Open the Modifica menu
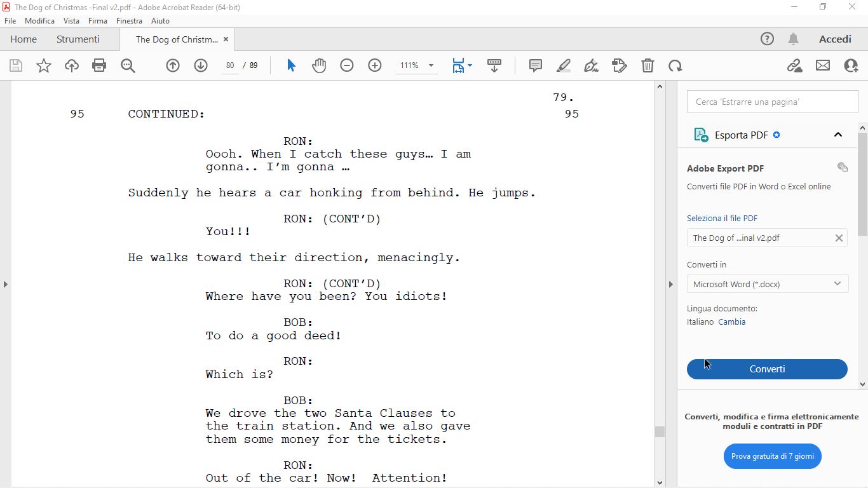Screen dimensions: 868x488 click(x=40, y=20)
